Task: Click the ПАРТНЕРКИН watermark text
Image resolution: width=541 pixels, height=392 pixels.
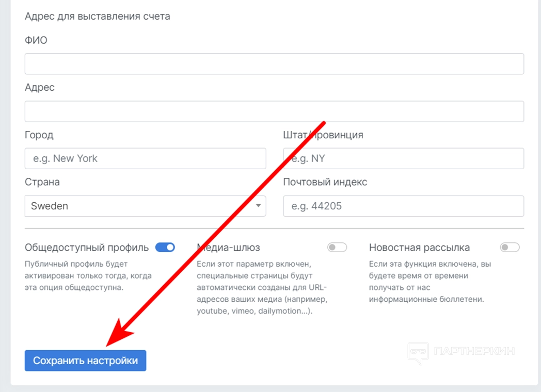Action: click(474, 352)
